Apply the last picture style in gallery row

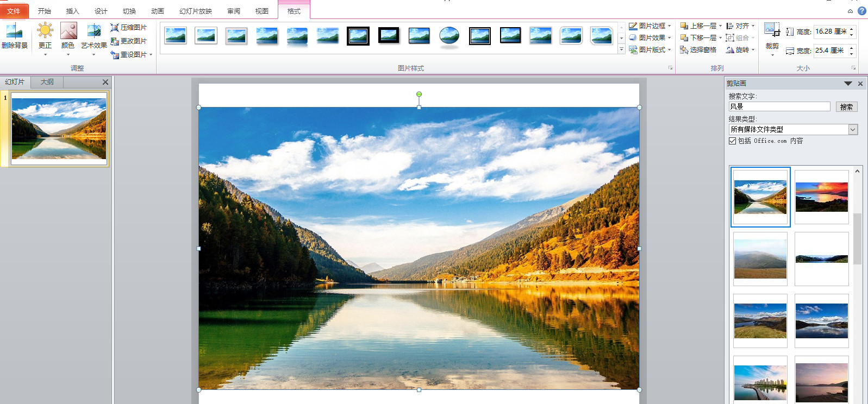click(x=602, y=36)
